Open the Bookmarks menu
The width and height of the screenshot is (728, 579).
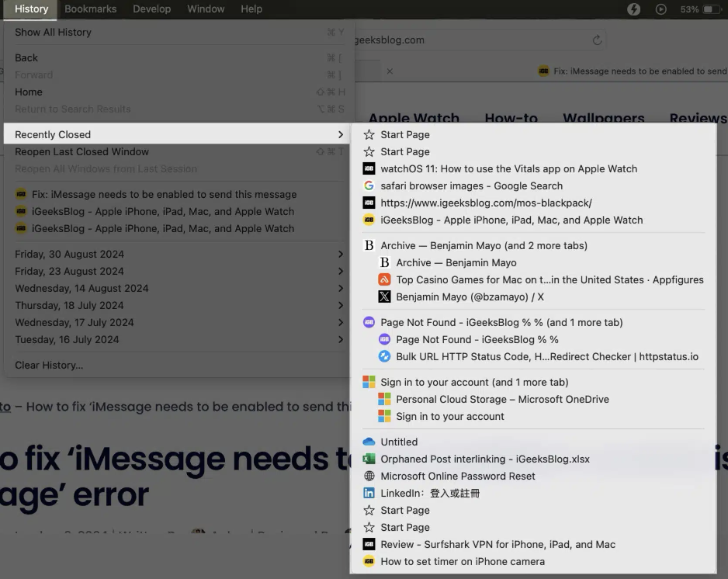point(91,9)
